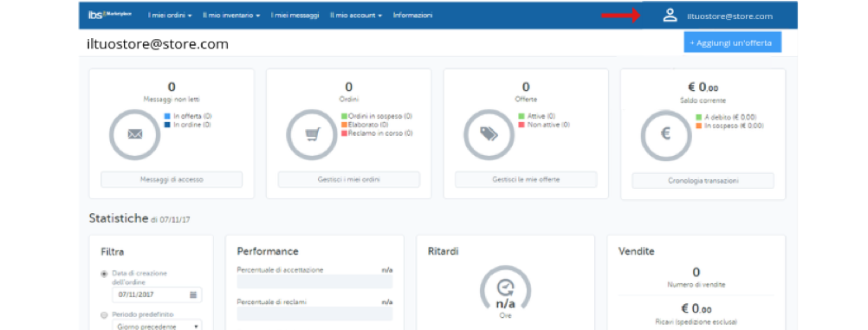The width and height of the screenshot is (868, 330).
Task: Click 'Ordini in sospeso (0)' green legend swatch
Action: (344, 116)
